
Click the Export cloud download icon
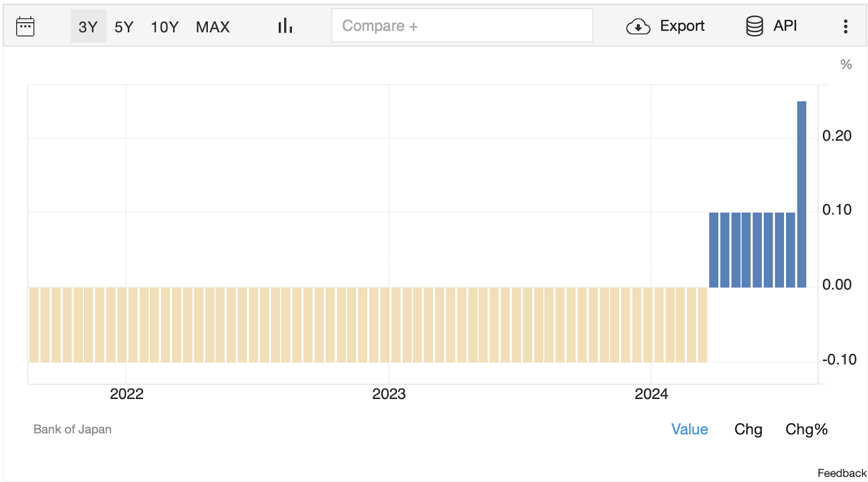[638, 26]
